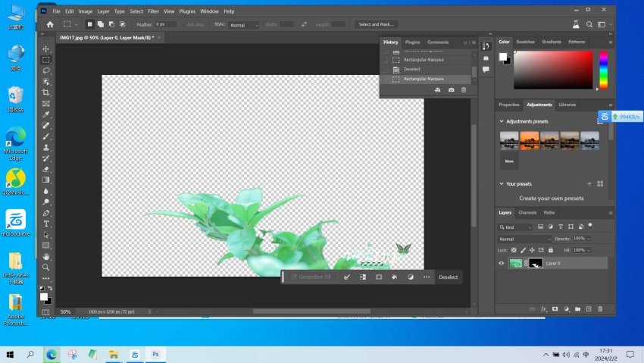Add layer style with fx icon

pos(543,308)
